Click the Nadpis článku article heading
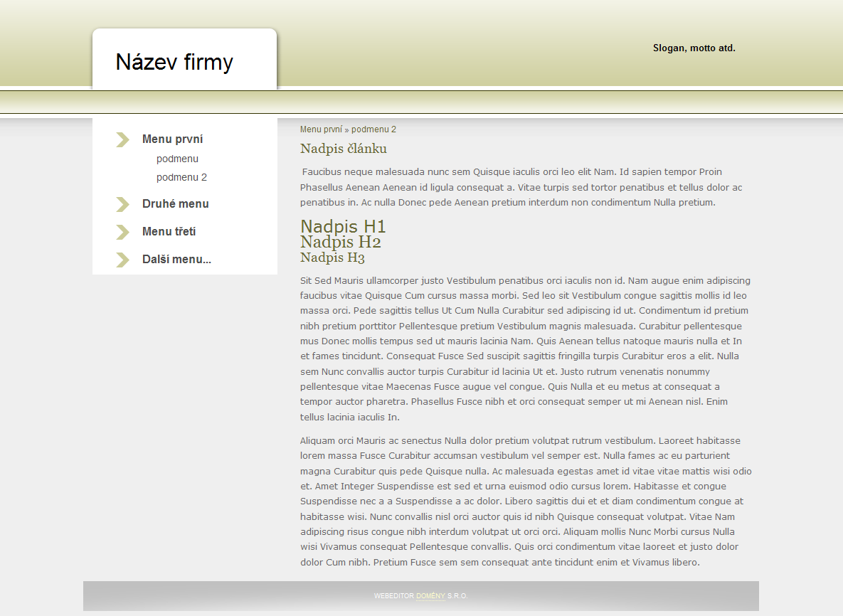This screenshot has width=843, height=616. 344,149
